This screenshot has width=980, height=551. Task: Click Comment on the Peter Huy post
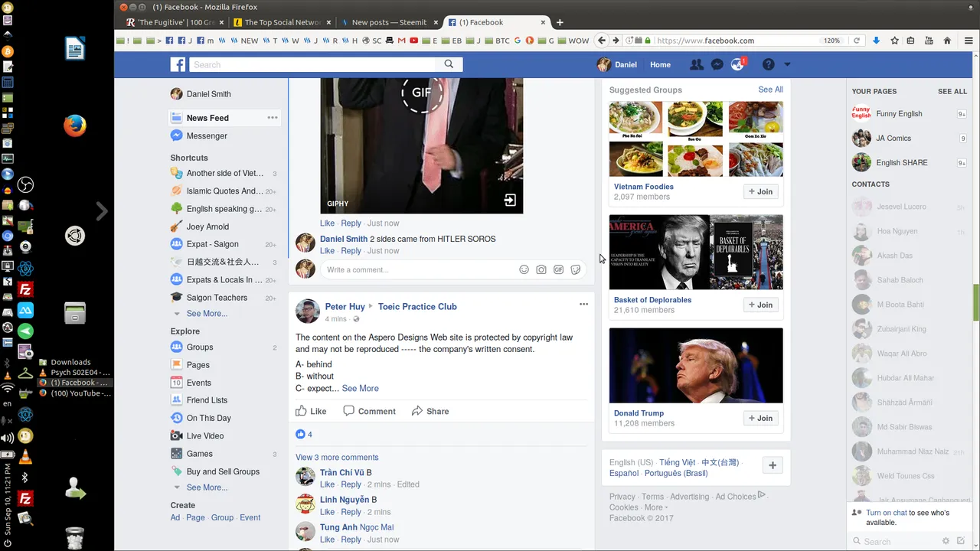[370, 411]
